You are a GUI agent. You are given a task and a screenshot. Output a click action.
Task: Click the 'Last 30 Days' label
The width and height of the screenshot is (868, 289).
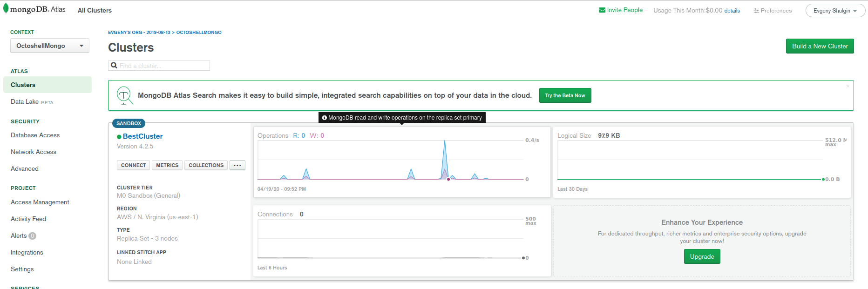pos(572,189)
